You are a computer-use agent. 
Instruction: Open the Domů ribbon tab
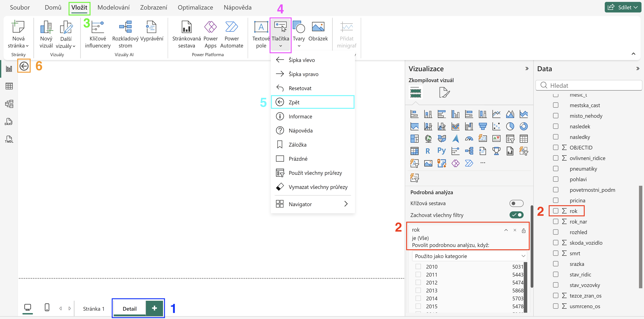click(x=53, y=8)
